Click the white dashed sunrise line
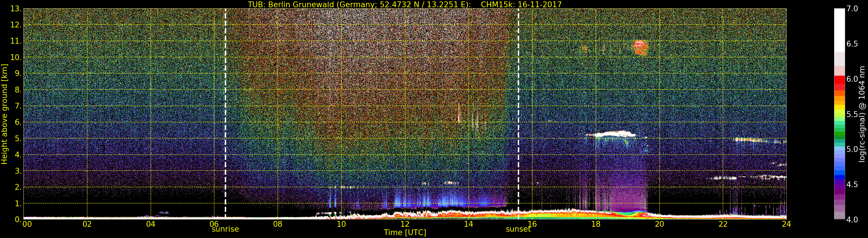This screenshot has height=238, width=868. click(x=225, y=113)
